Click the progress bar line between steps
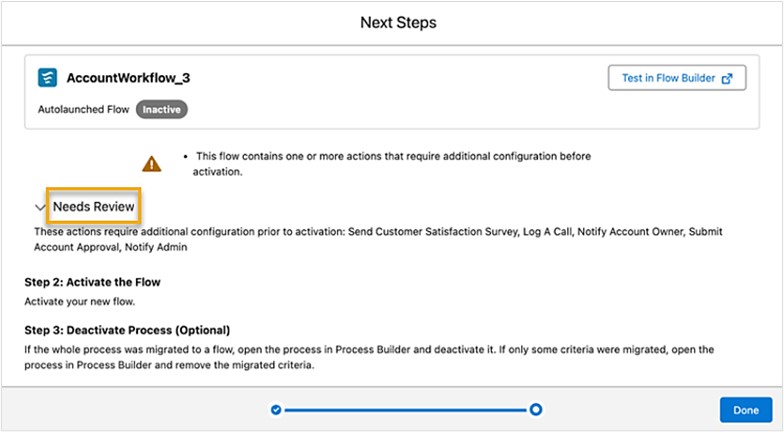This screenshot has height=432, width=784. pos(405,409)
